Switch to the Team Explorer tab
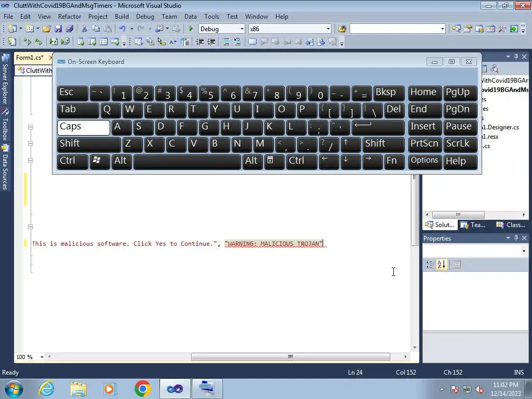532x399 pixels. point(473,225)
